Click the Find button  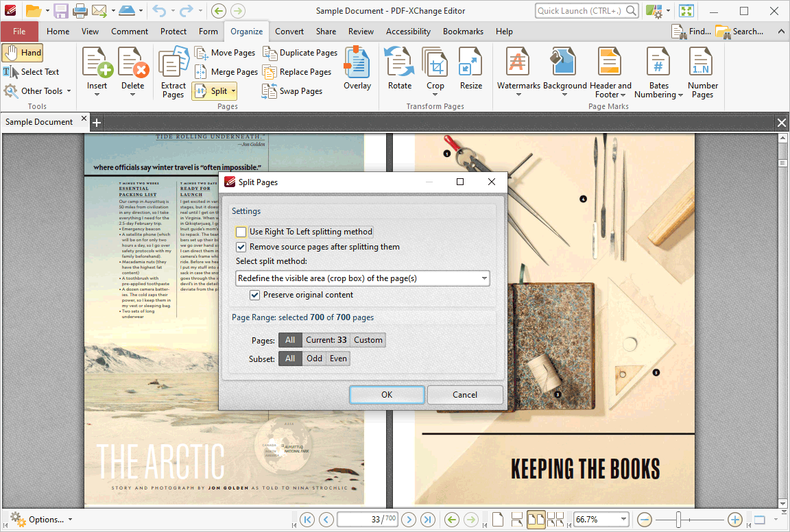pyautogui.click(x=691, y=32)
